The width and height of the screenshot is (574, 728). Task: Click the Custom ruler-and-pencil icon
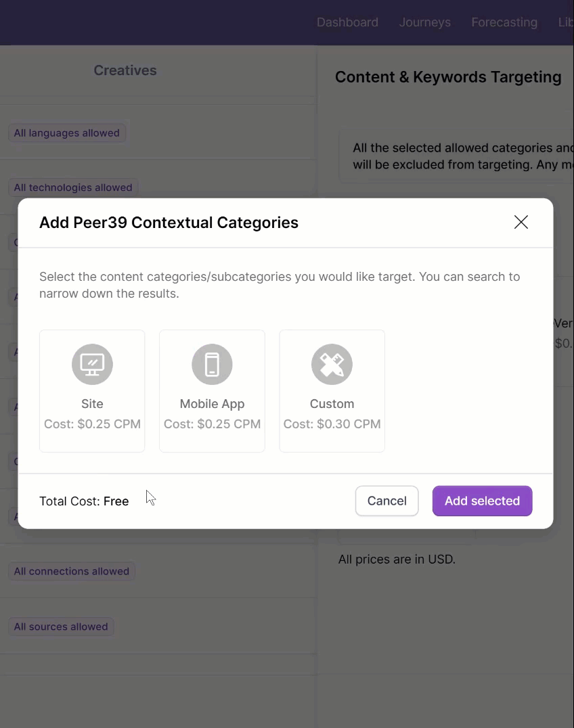coord(332,364)
